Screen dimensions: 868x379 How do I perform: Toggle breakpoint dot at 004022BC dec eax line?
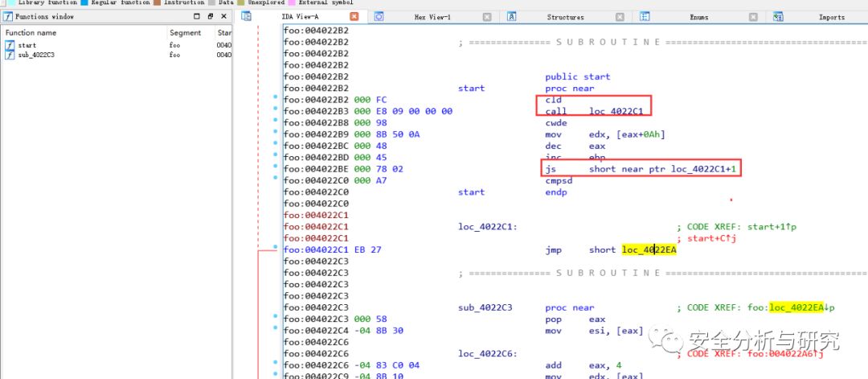point(276,143)
